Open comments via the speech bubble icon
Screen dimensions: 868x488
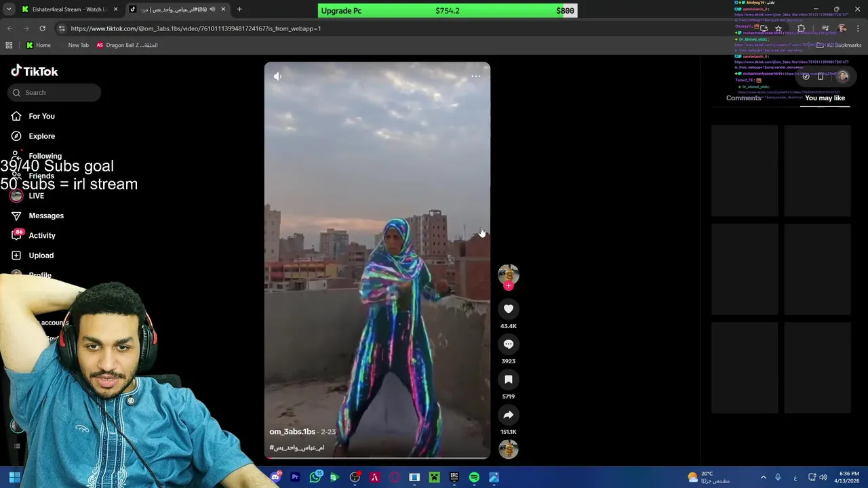tap(508, 344)
